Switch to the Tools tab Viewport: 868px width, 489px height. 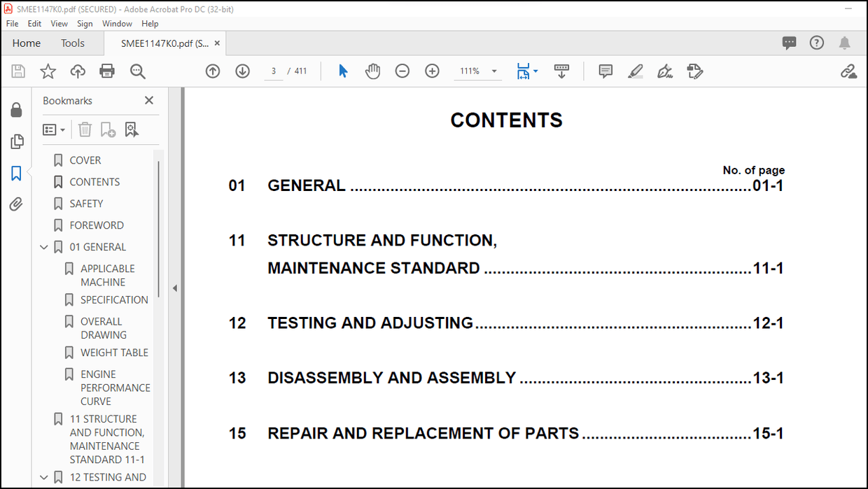click(72, 43)
